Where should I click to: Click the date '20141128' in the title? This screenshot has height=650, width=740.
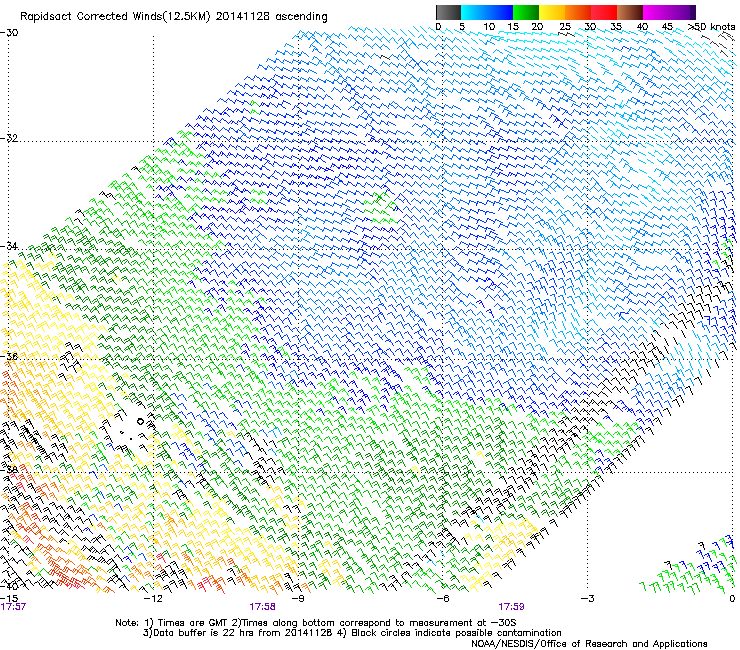tap(242, 17)
